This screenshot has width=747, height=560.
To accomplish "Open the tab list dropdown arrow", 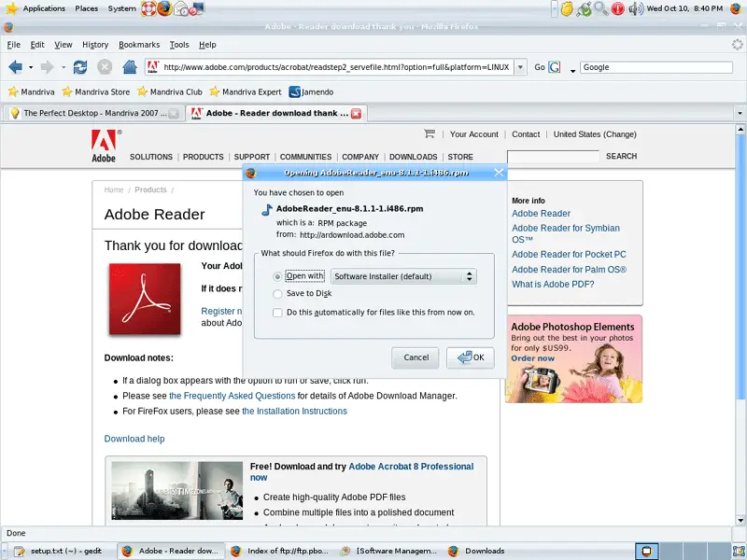I will (x=740, y=113).
